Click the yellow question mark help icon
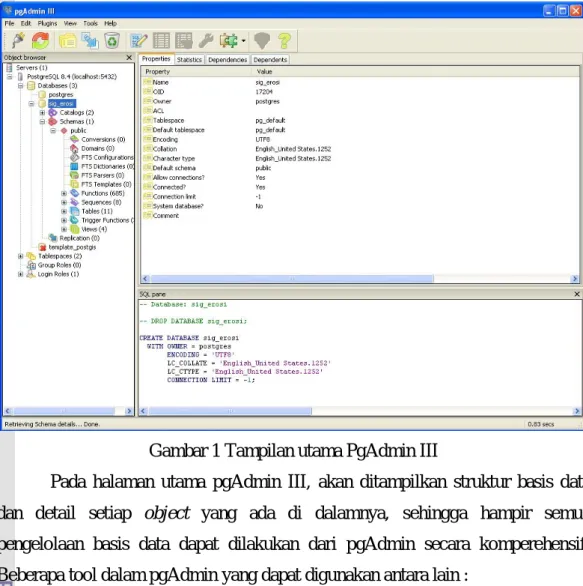The image size is (583, 586). (x=285, y=40)
